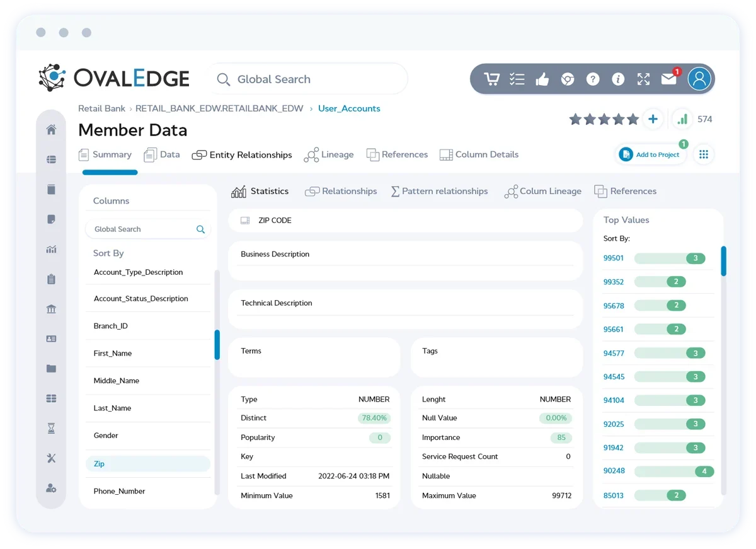Open the help question mark icon
The height and width of the screenshot is (549, 756).
593,79
